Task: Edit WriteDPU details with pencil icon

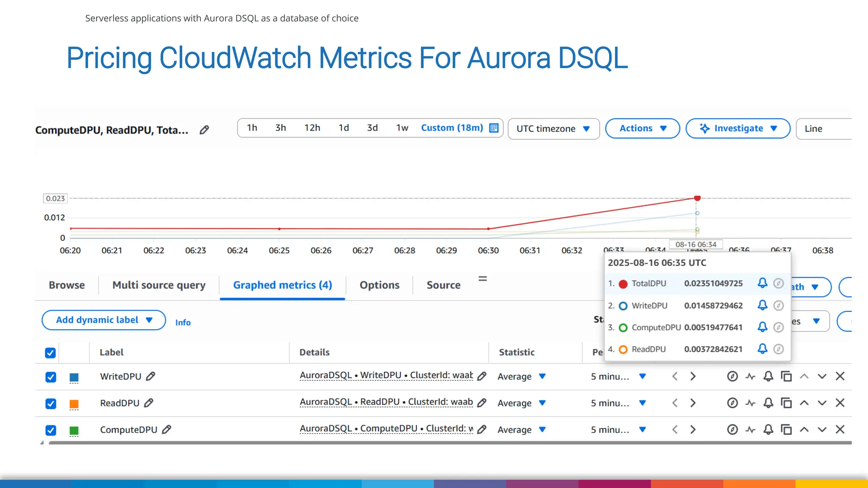Action: tap(482, 376)
